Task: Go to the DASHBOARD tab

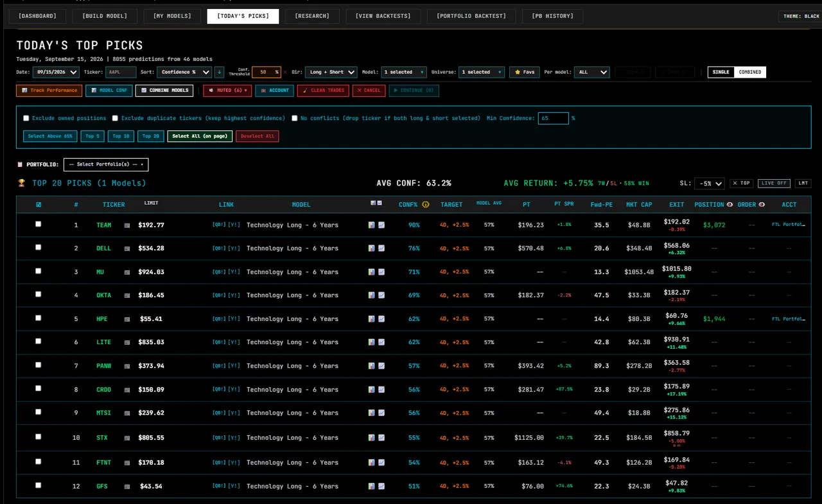Action: pyautogui.click(x=37, y=16)
